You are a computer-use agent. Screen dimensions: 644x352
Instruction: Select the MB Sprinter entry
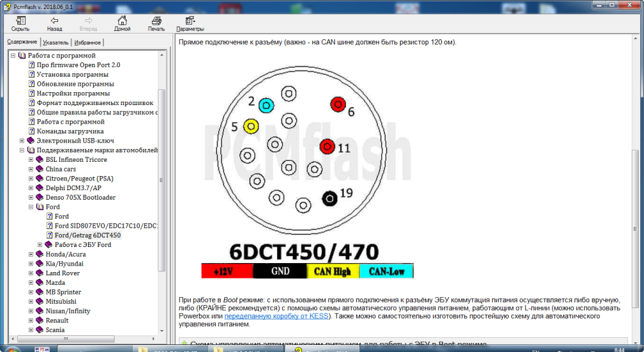coord(63,292)
